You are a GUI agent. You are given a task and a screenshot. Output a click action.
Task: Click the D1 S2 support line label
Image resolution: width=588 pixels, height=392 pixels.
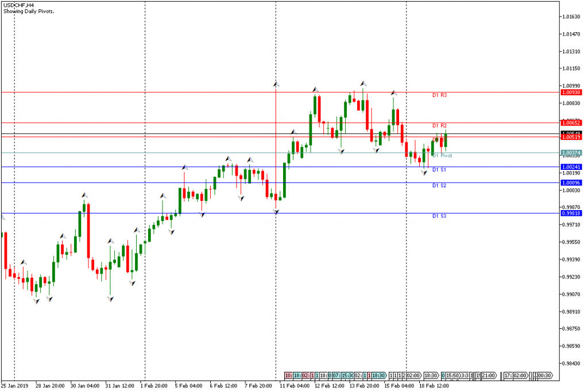439,186
